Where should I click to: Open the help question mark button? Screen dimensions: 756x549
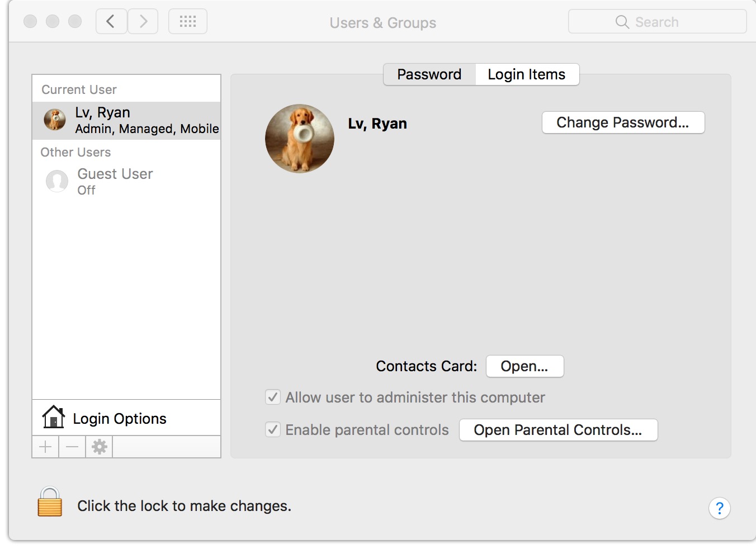[719, 508]
